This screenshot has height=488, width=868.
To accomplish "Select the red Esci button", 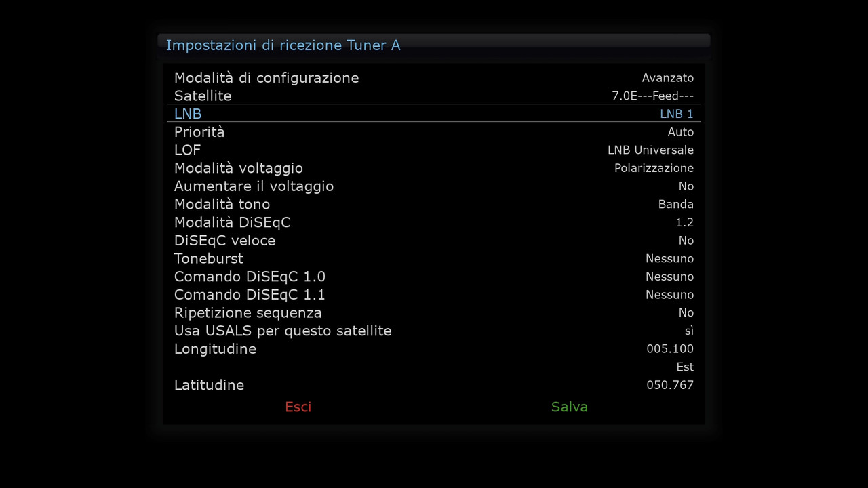I will point(298,407).
